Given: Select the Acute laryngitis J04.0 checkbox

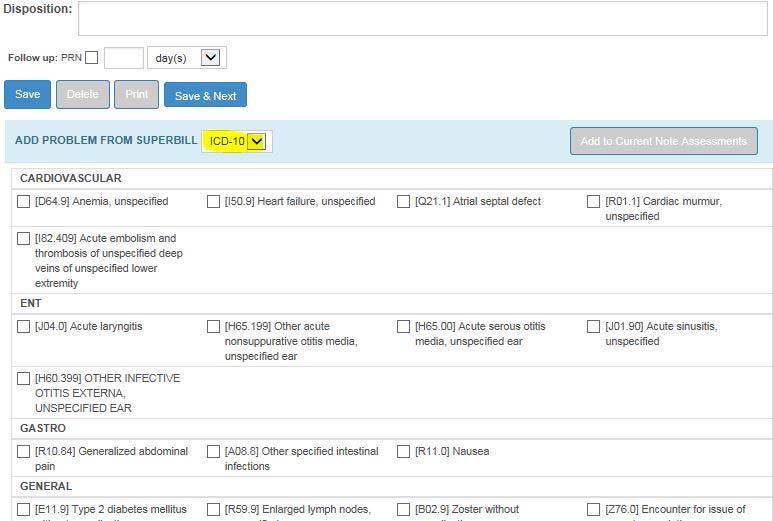Looking at the screenshot, I should click(x=24, y=327).
